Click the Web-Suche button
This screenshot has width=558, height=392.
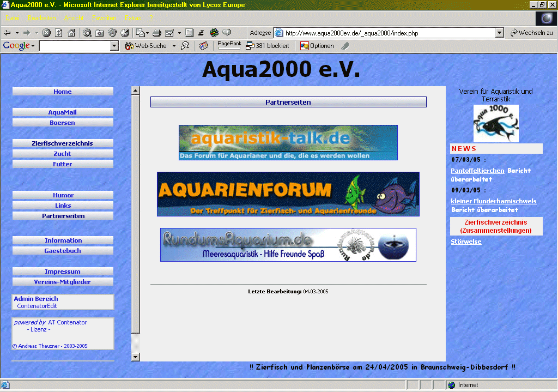pyautogui.click(x=146, y=46)
